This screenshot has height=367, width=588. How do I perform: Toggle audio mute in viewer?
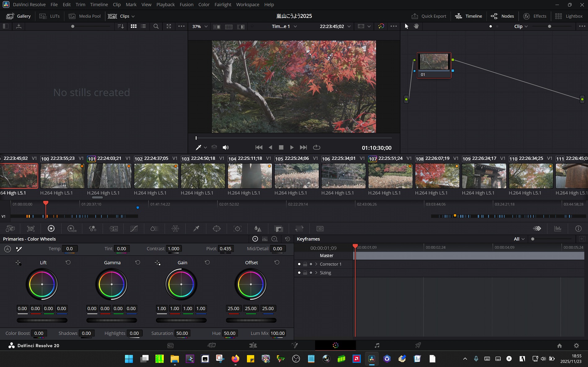pyautogui.click(x=226, y=147)
